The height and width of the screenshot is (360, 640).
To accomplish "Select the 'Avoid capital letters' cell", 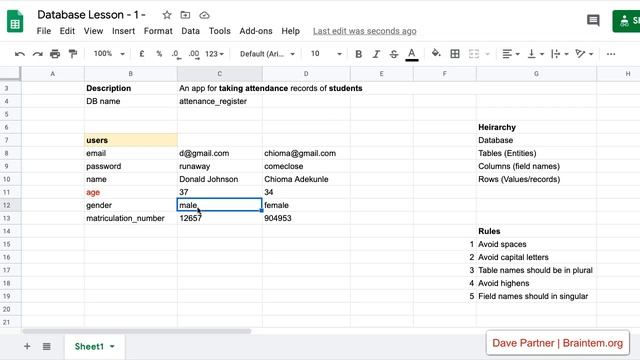I will (536, 257).
